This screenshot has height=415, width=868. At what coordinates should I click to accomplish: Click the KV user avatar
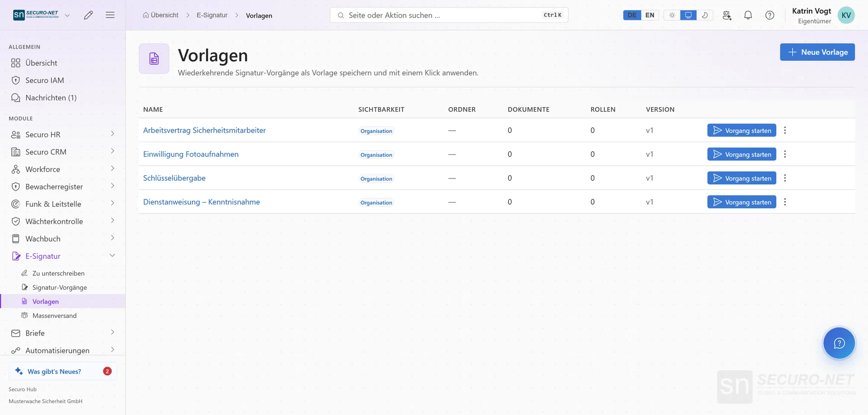[x=846, y=15]
